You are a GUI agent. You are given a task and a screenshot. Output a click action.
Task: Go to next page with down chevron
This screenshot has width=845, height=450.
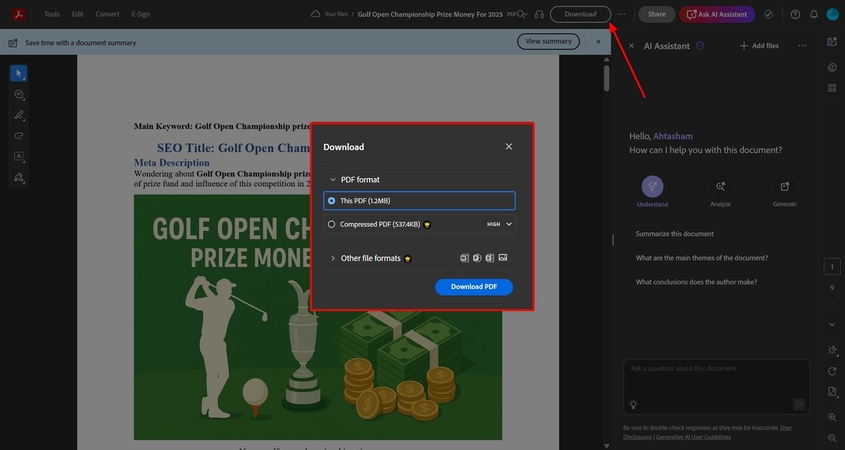point(832,324)
